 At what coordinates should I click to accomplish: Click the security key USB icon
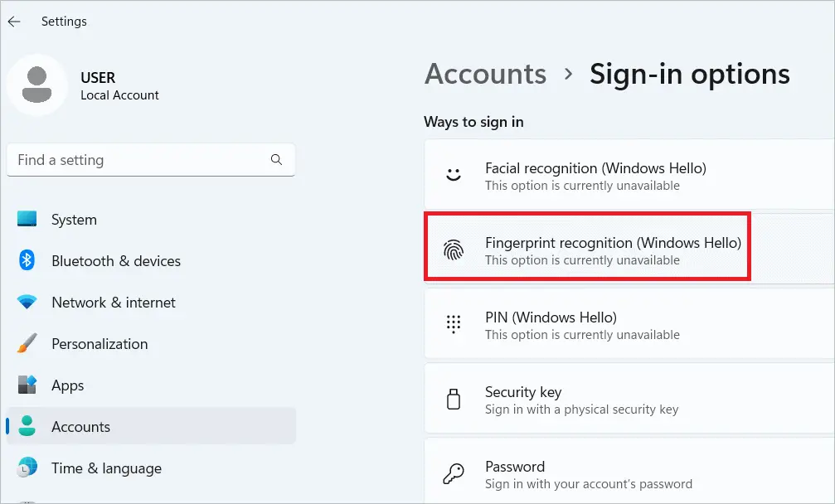454,400
